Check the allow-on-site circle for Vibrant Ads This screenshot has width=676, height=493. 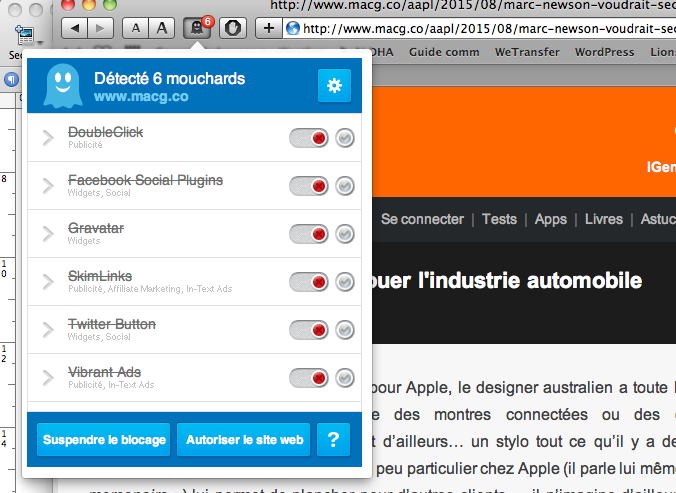click(x=344, y=378)
